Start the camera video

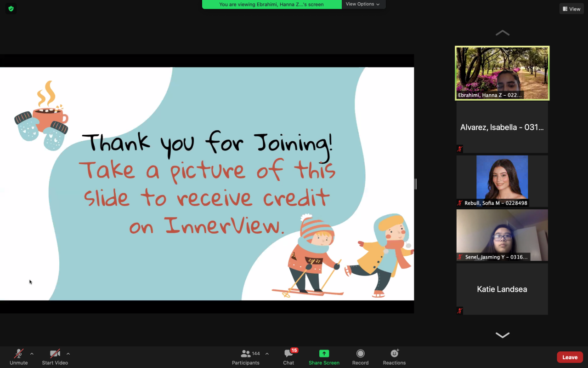tap(55, 356)
